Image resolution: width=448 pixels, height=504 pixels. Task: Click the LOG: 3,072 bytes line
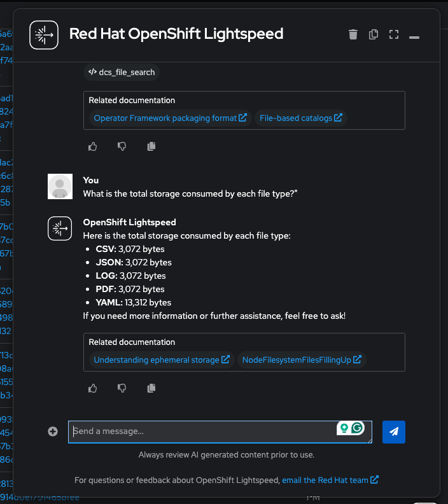(130, 276)
